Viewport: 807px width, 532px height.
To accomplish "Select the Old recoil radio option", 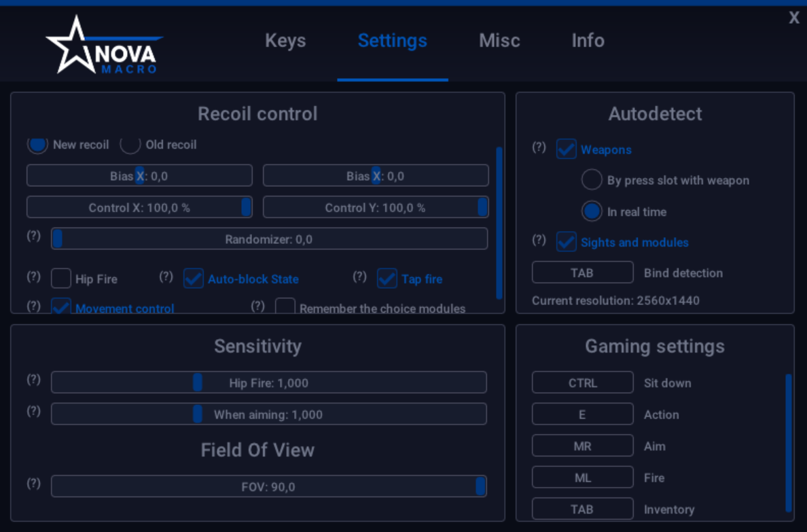I will point(130,144).
